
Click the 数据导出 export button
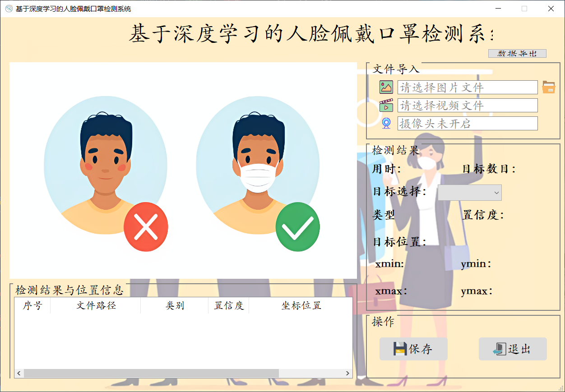click(x=517, y=53)
